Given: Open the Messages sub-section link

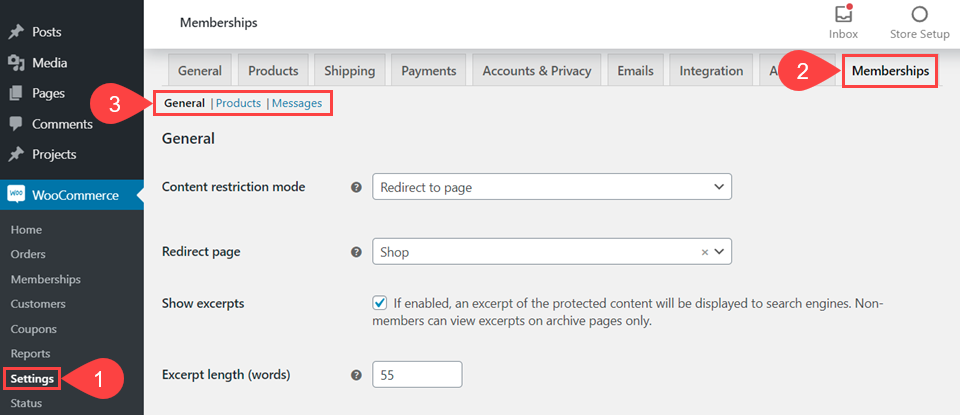Looking at the screenshot, I should [297, 103].
